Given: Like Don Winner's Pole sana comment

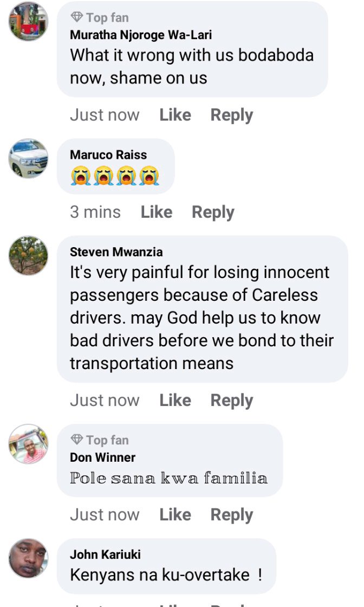Looking at the screenshot, I should pyautogui.click(x=175, y=515).
